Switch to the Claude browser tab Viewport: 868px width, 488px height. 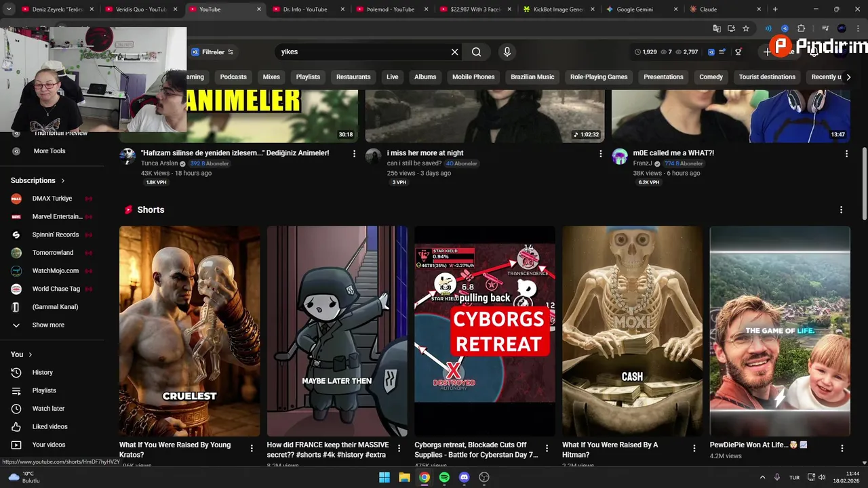pos(726,9)
